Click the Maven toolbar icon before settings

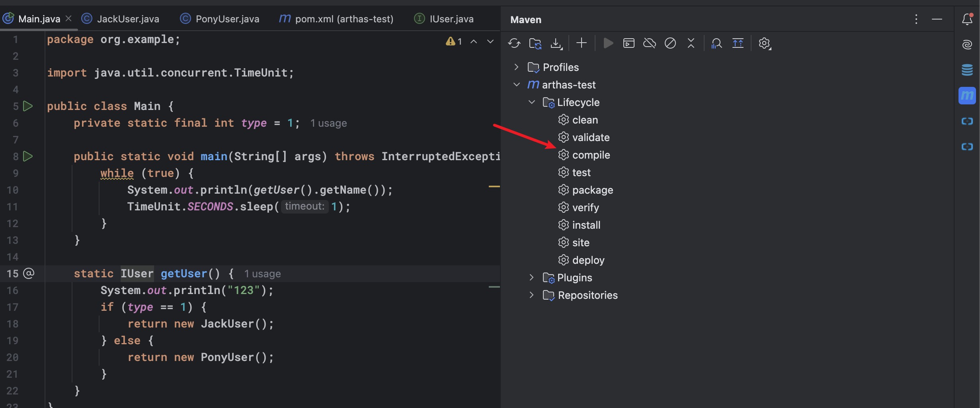click(738, 43)
